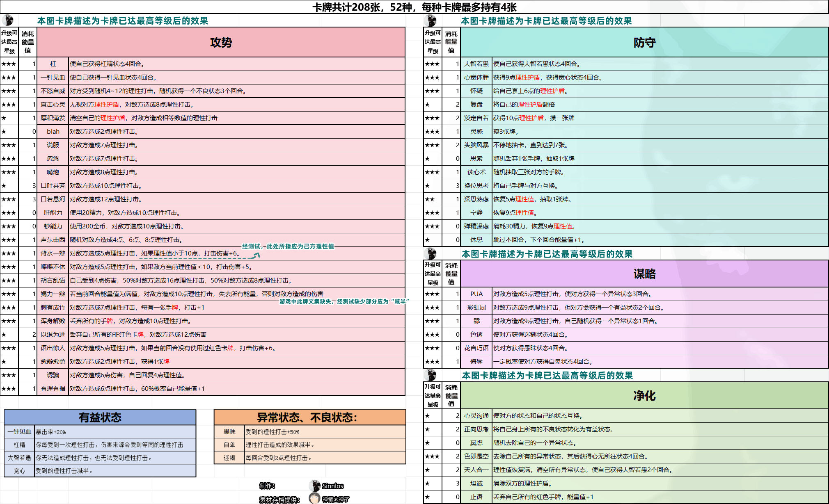829x504 pixels.
Task: Select the 攻势 section header
Action: [221, 42]
